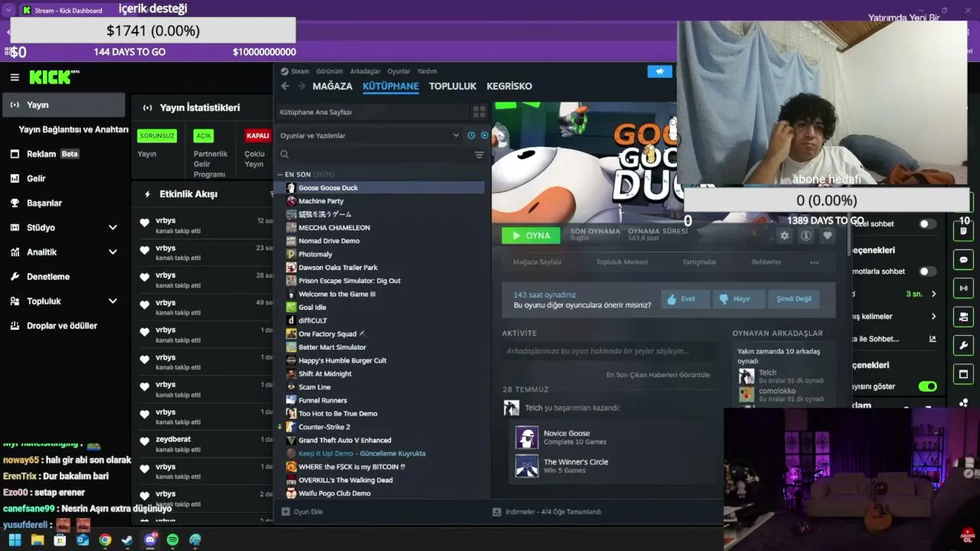Switch Steam library to grid view

479,112
